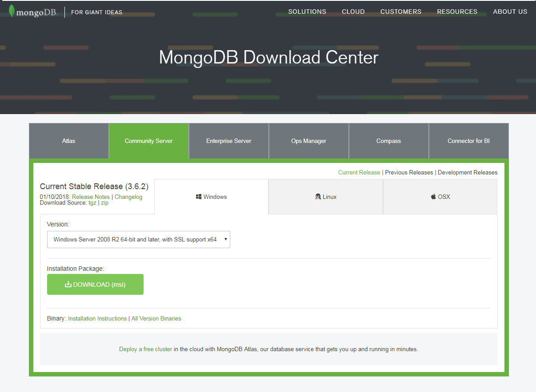Open the Version dropdown arrow
Image resolution: width=536 pixels, height=392 pixels.
(x=226, y=239)
